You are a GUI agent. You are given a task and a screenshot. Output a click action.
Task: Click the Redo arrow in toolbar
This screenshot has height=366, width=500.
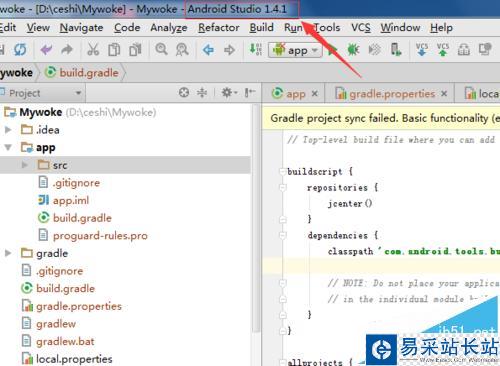tap(67, 50)
